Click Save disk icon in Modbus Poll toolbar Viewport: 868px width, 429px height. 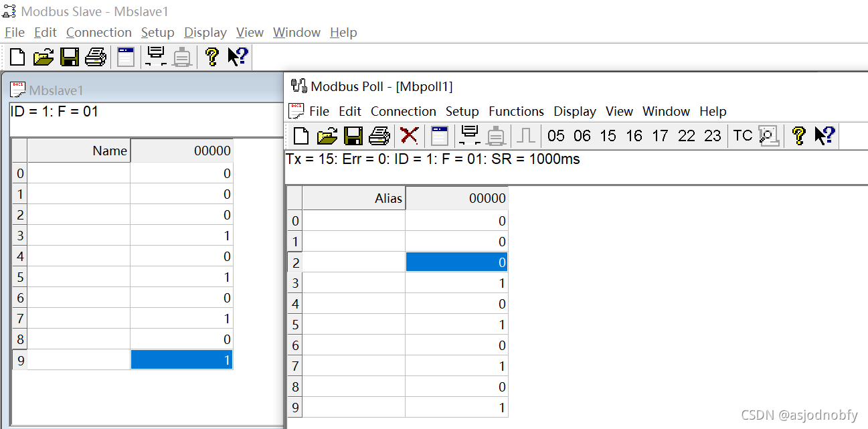353,136
